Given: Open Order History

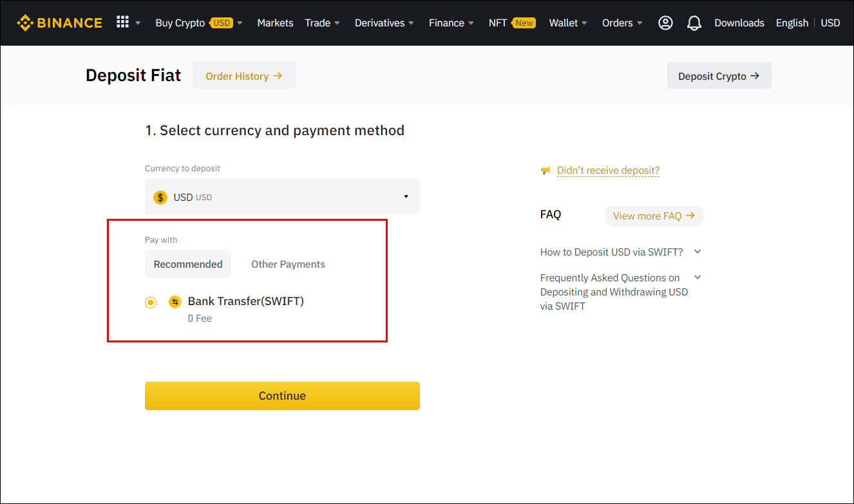Looking at the screenshot, I should (244, 76).
